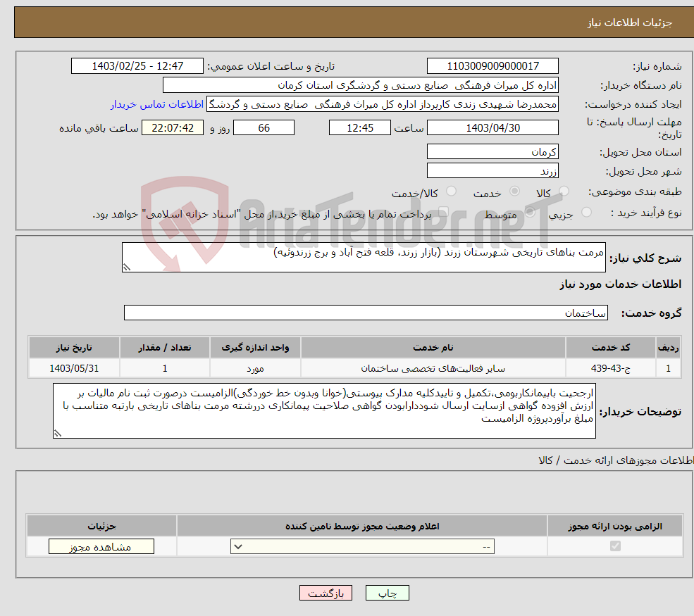The height and width of the screenshot is (616, 694).
Task: Click the deadline date field 1403/04/30
Action: tap(492, 128)
